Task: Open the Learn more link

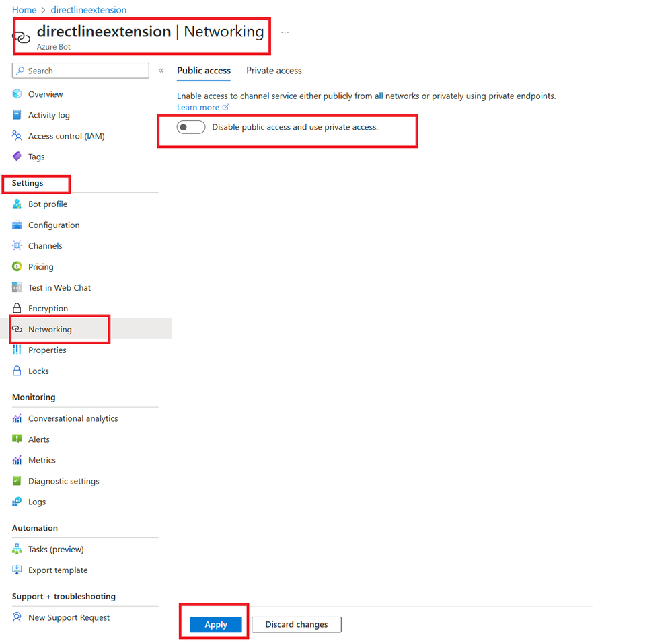Action: [x=198, y=107]
